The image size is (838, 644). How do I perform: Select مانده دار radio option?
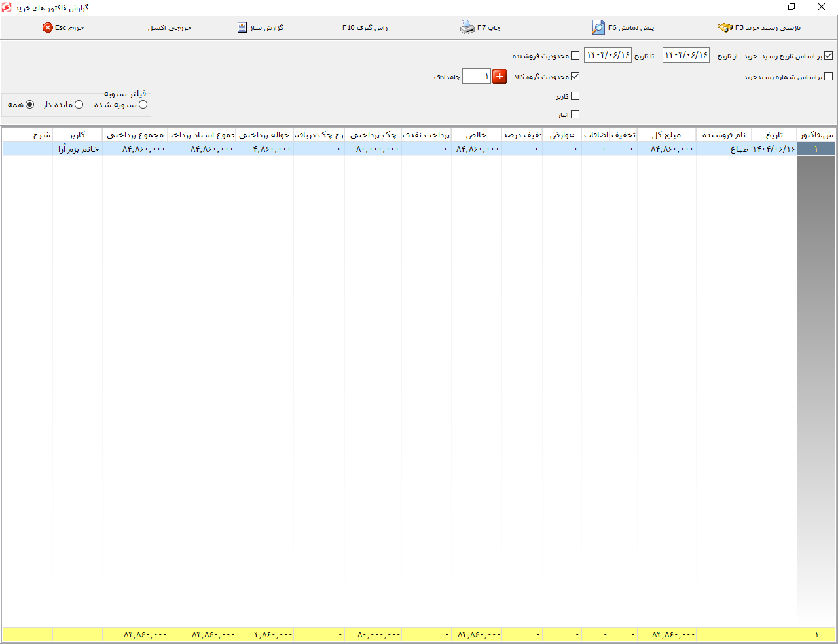79,105
